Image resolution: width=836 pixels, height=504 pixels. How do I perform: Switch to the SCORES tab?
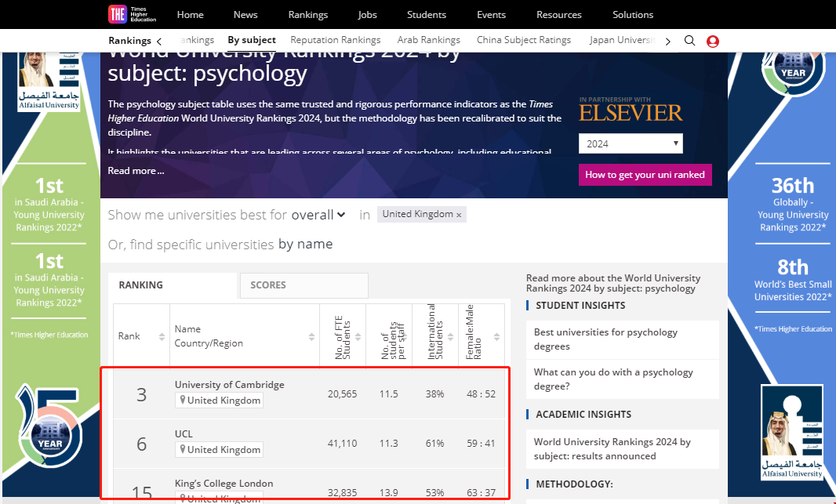click(303, 285)
